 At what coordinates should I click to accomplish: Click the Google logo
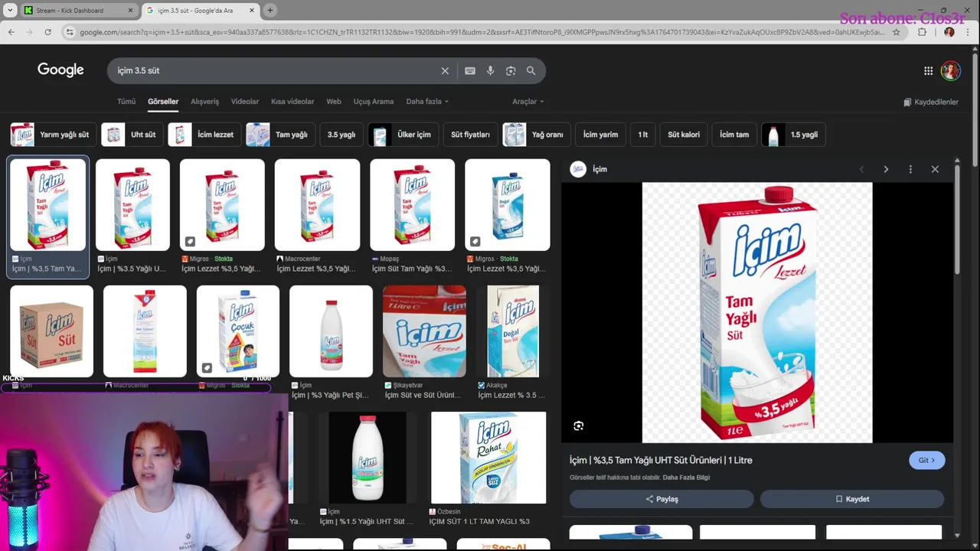pyautogui.click(x=60, y=70)
